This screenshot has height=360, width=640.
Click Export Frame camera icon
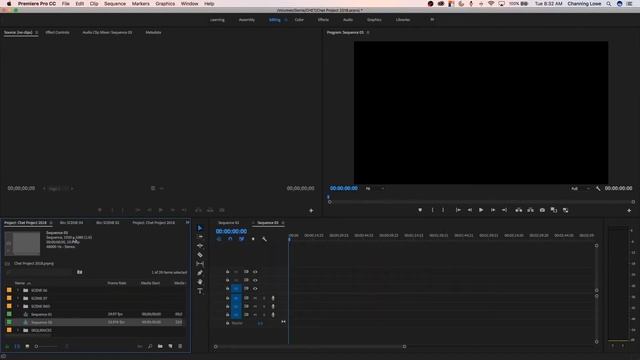pos(542,210)
